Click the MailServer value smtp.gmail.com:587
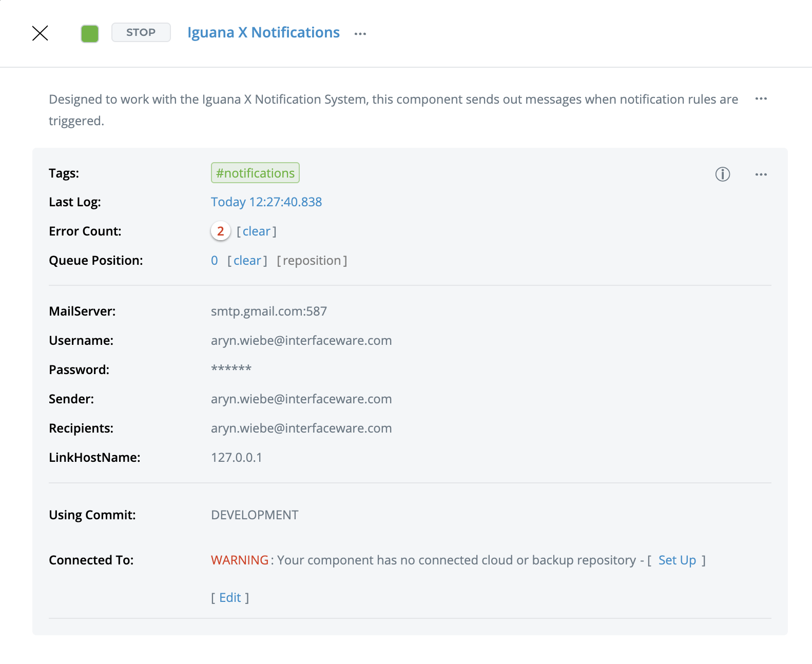Viewport: 812px width, 664px height. [x=269, y=311]
